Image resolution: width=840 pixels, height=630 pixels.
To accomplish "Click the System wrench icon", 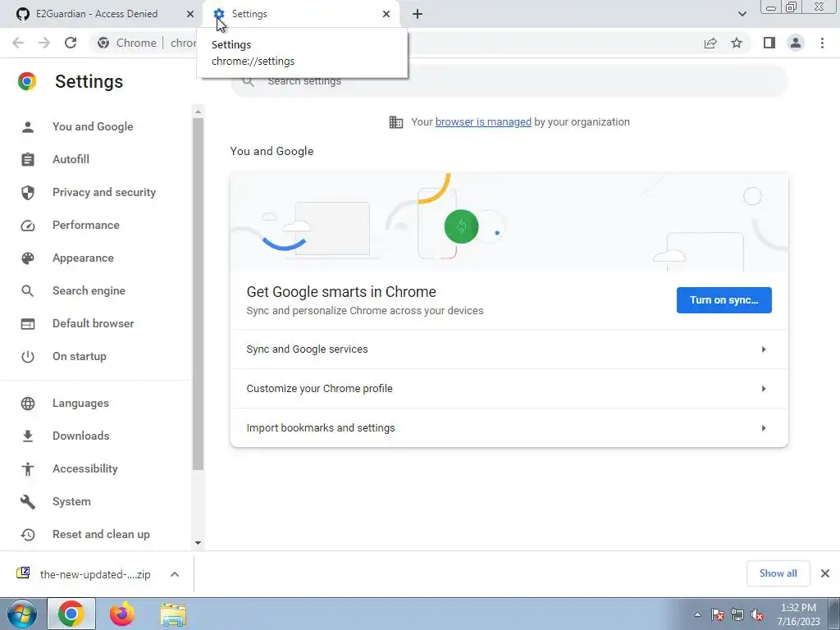I will (28, 502).
